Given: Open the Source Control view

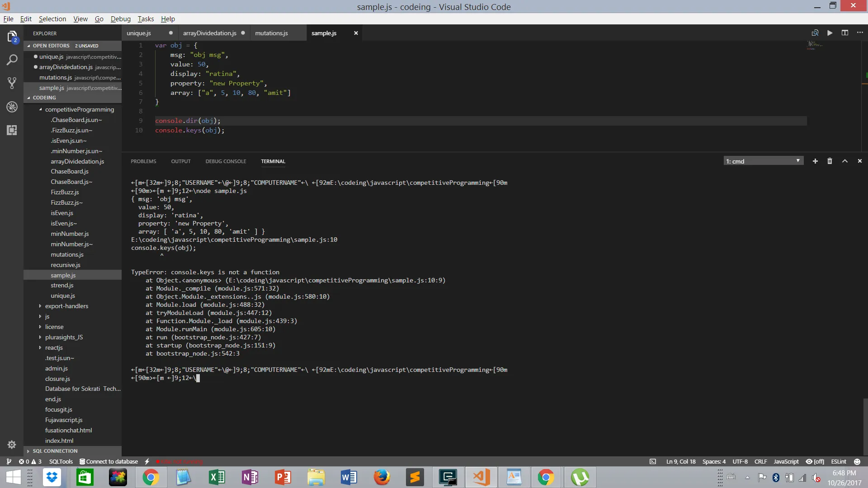Looking at the screenshot, I should coord(12,83).
